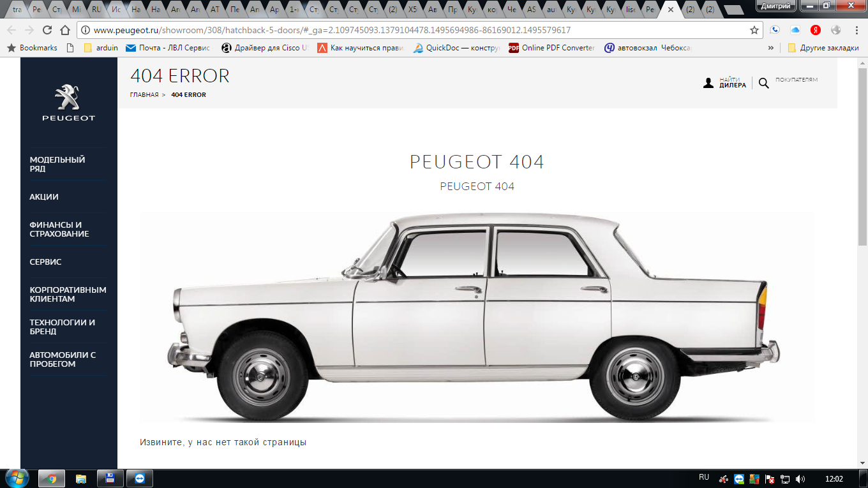
Task: Go back with the browser back arrow
Action: click(11, 30)
